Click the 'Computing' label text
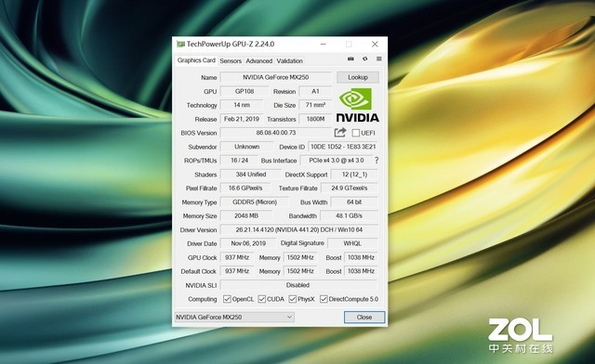This screenshot has height=364, width=595. (203, 299)
